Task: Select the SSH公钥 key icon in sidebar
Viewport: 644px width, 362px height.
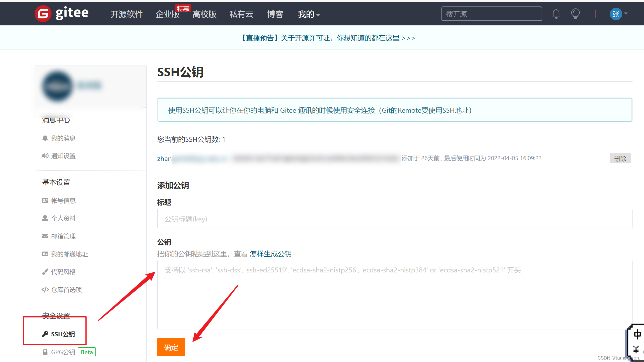Action: tap(45, 334)
